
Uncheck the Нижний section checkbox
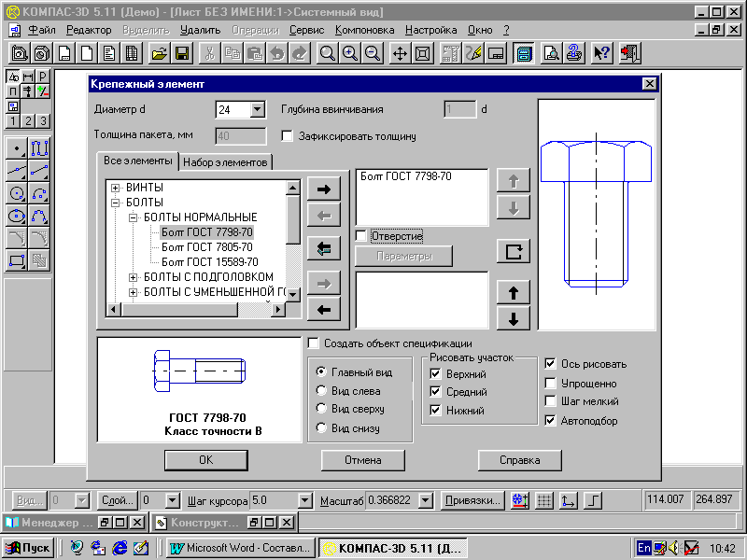435,410
